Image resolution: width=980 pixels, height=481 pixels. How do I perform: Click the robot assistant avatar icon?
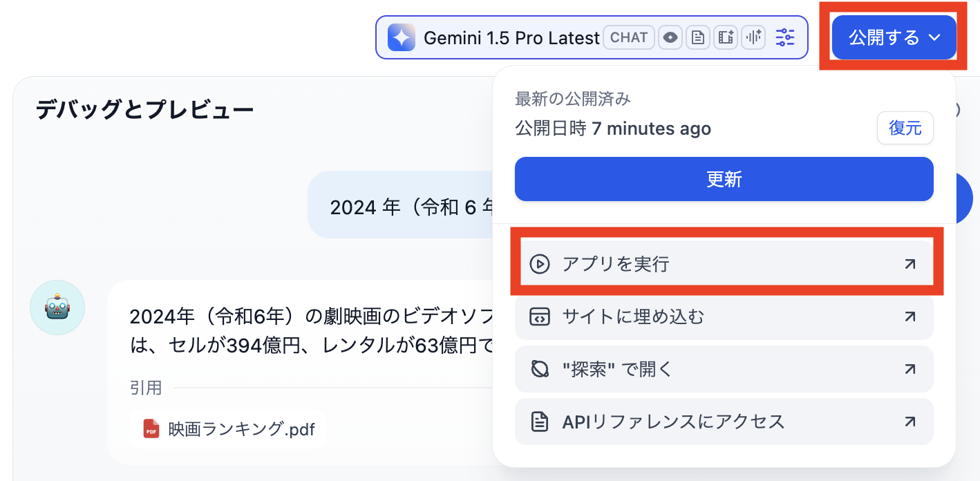57,306
